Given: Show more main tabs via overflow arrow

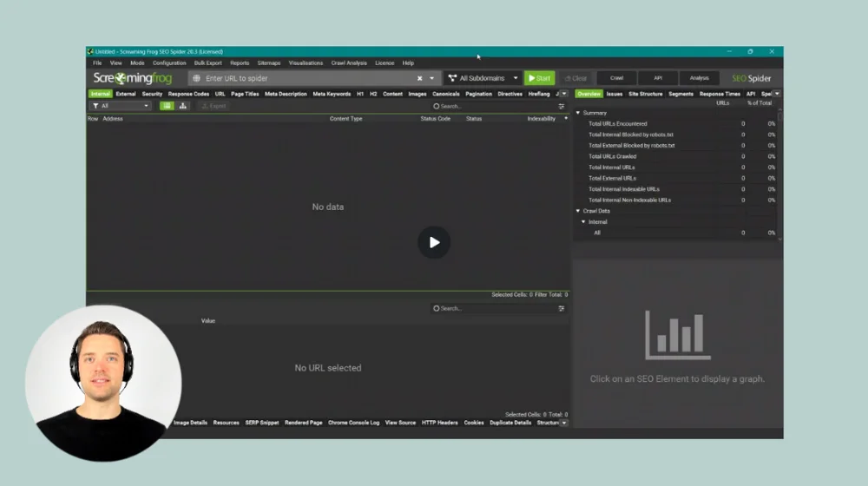Looking at the screenshot, I should [x=564, y=94].
